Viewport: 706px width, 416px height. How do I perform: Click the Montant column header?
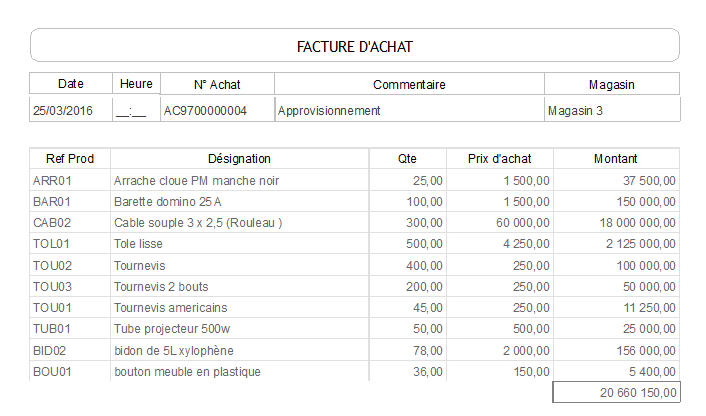(x=616, y=159)
